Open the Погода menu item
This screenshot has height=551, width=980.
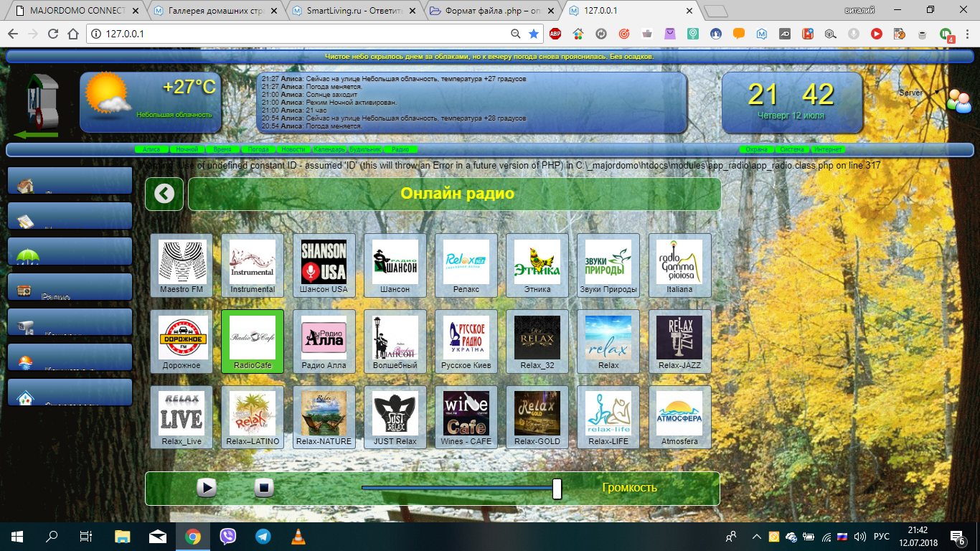[258, 149]
